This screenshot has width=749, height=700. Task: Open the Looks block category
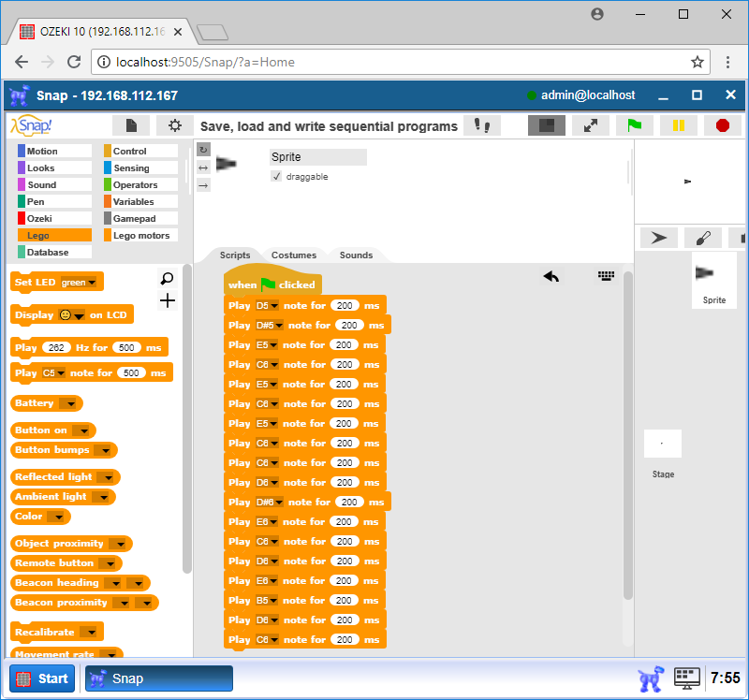tap(54, 168)
